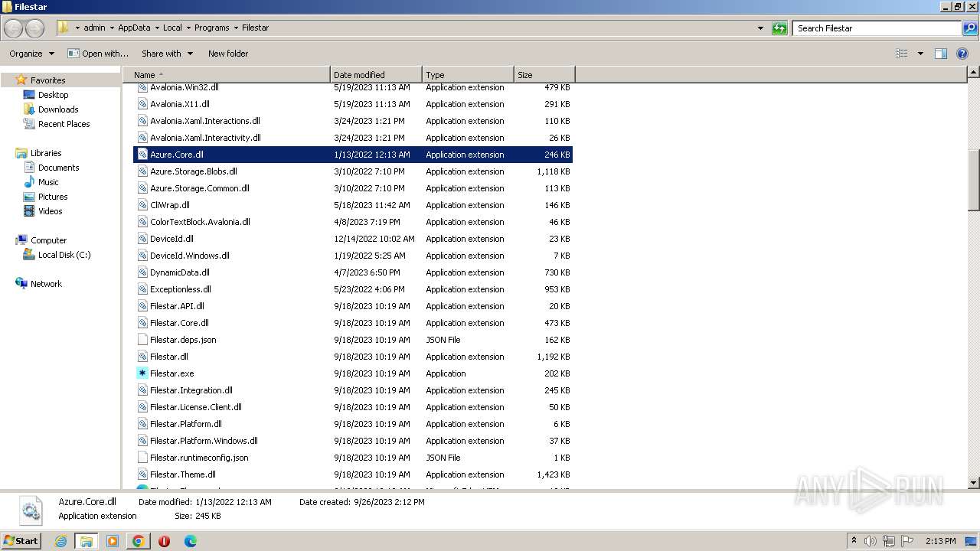This screenshot has width=980, height=551.
Task: Expand the view options dropdown arrow
Action: (920, 54)
